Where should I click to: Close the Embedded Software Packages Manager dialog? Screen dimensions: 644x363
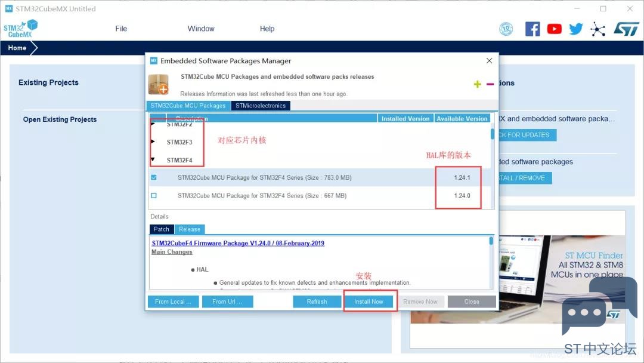click(x=489, y=61)
